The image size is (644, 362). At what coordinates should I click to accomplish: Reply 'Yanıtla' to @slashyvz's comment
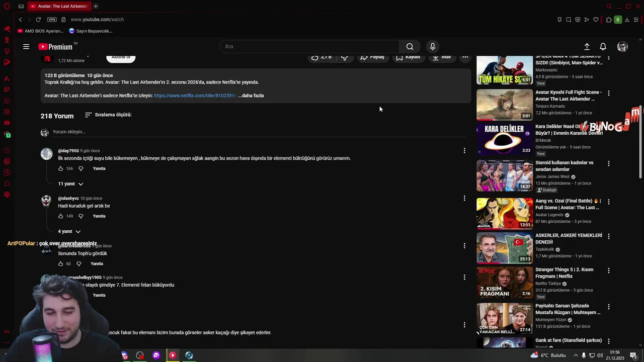coord(99,216)
